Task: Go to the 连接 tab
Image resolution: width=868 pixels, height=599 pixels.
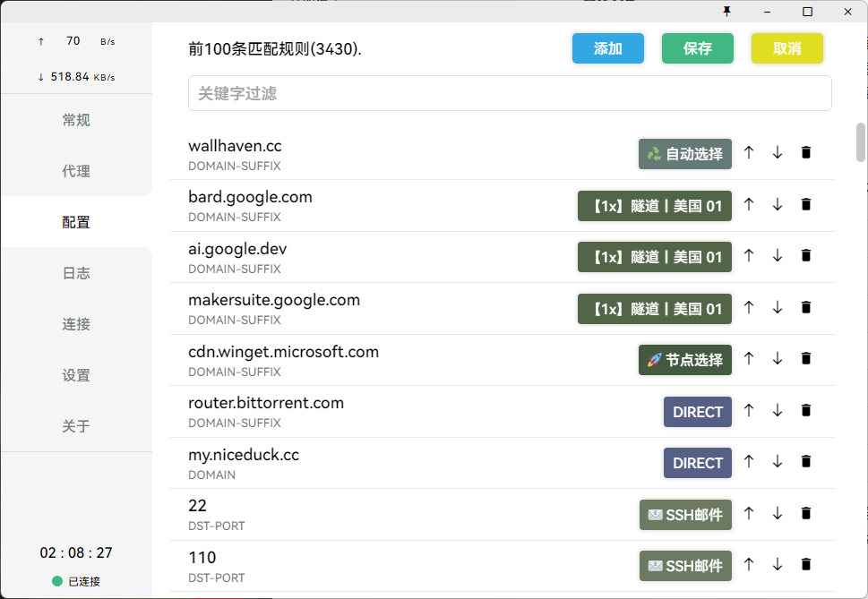Action: coord(76,324)
